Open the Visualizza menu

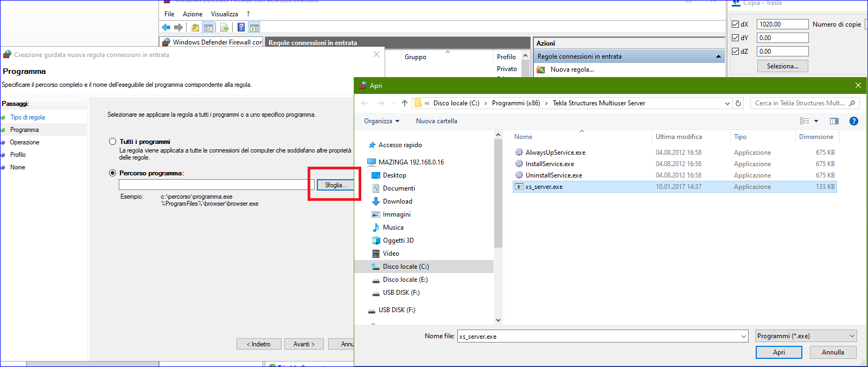(224, 14)
